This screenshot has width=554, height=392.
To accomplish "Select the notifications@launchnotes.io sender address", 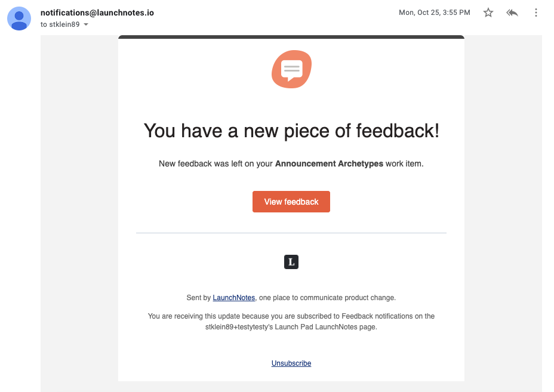I will click(x=97, y=13).
